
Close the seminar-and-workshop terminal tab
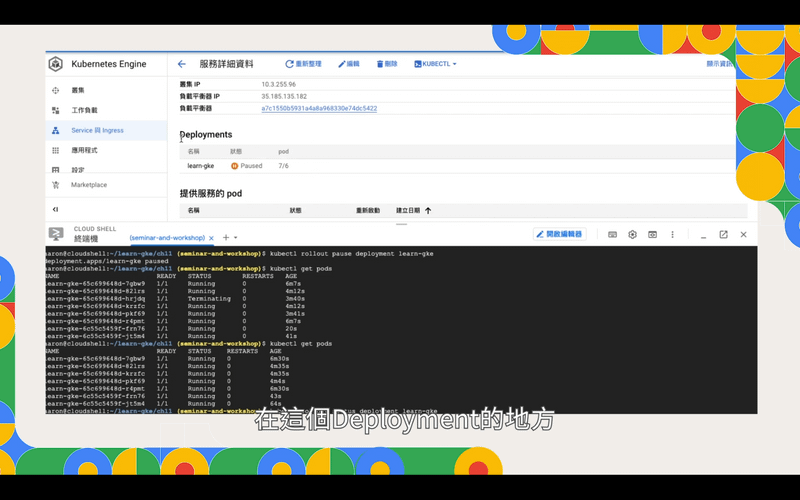(x=212, y=238)
